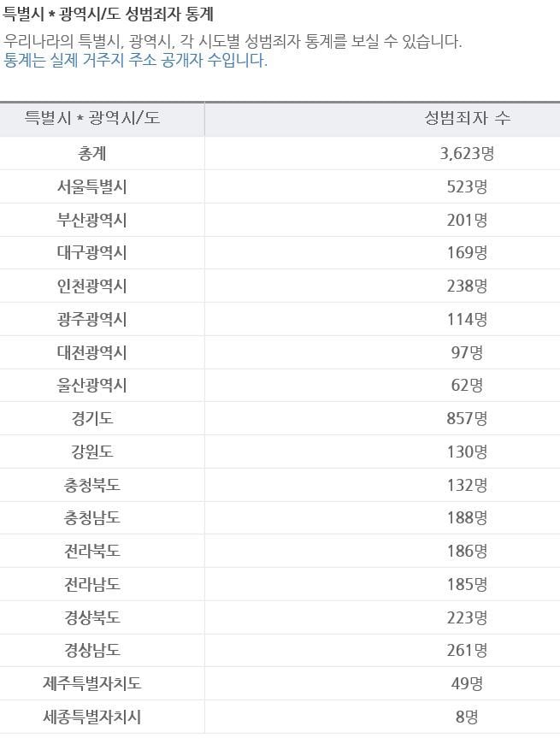
Task: Select the 인천광역시 row label
Action: tap(92, 286)
